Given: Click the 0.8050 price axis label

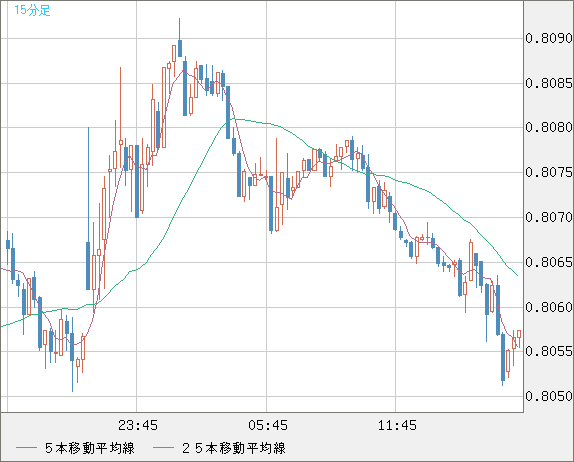Looking at the screenshot, I should [549, 396].
